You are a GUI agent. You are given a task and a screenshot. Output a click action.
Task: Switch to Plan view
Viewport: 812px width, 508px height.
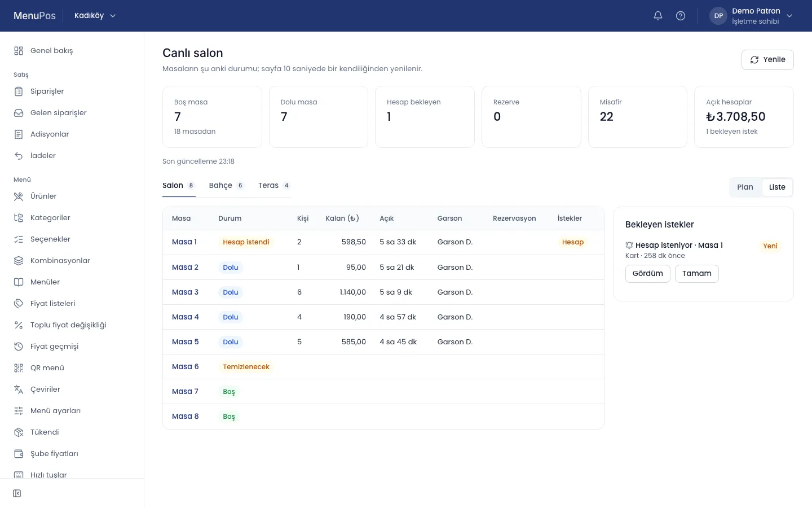pos(745,187)
